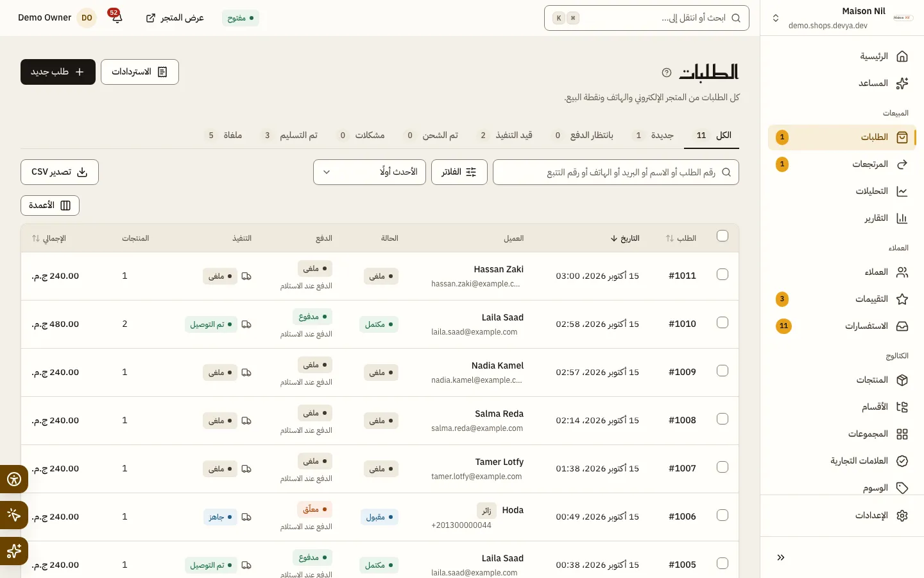The image size is (924, 578).
Task: Collapse the sidebar with double-chevron icon
Action: [x=781, y=557]
